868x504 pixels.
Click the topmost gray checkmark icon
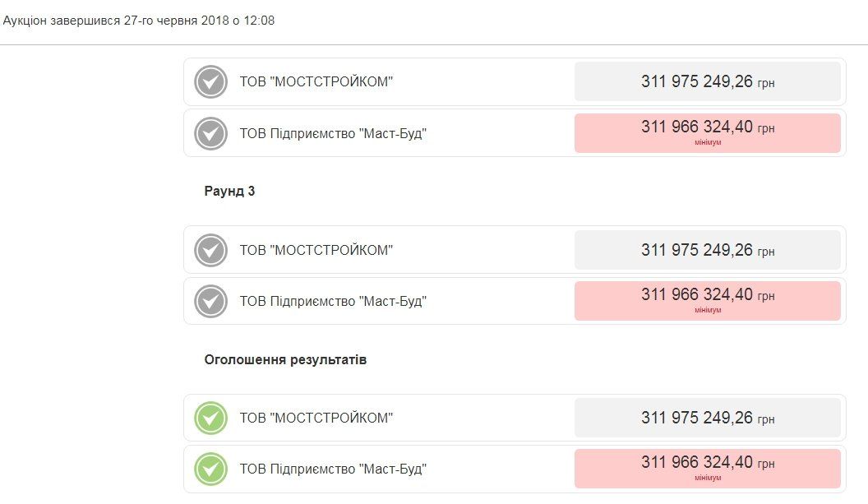point(211,81)
